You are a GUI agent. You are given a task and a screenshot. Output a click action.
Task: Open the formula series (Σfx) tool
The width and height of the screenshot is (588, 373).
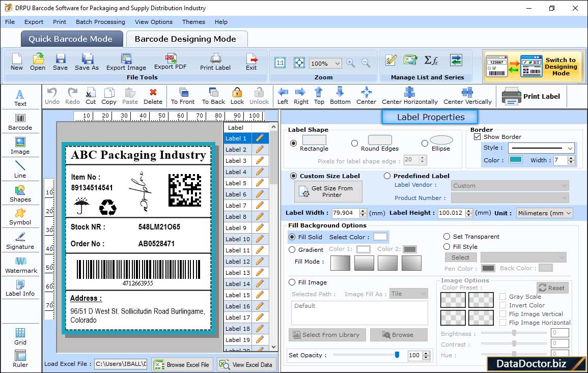coord(431,61)
